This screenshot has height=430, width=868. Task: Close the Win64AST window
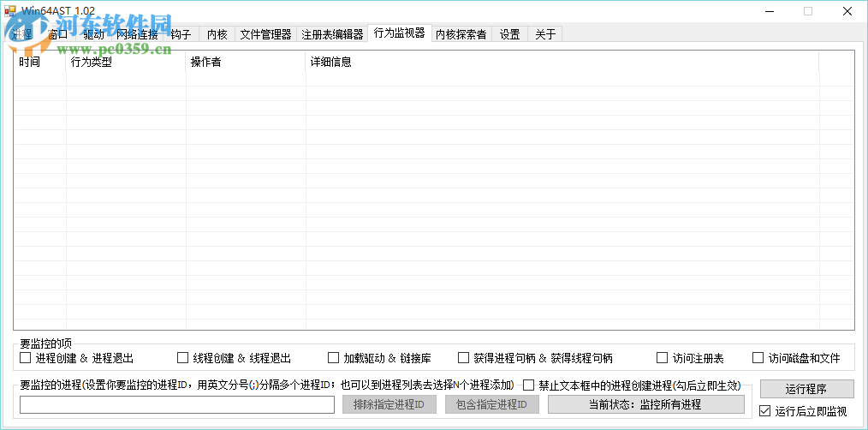click(x=847, y=11)
